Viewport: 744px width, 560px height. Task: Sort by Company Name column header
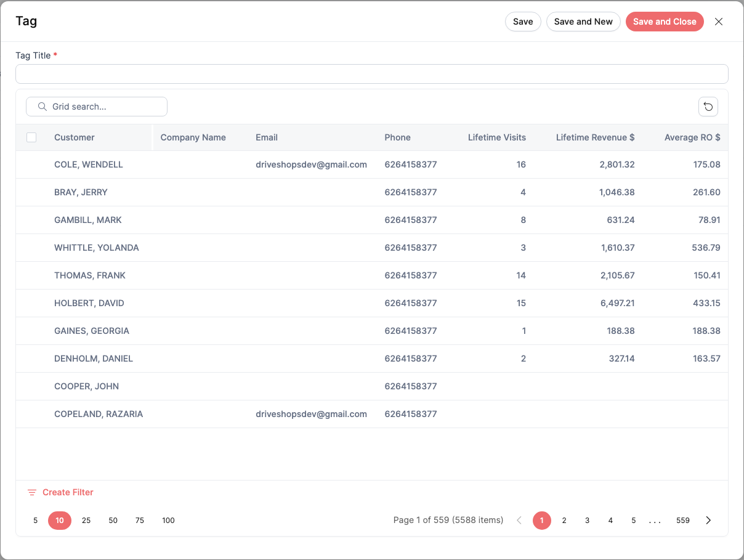coord(193,137)
